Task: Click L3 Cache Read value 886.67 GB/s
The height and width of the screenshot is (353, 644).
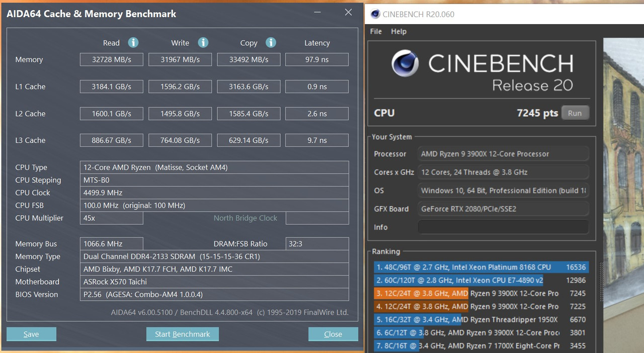Action: pyautogui.click(x=111, y=140)
